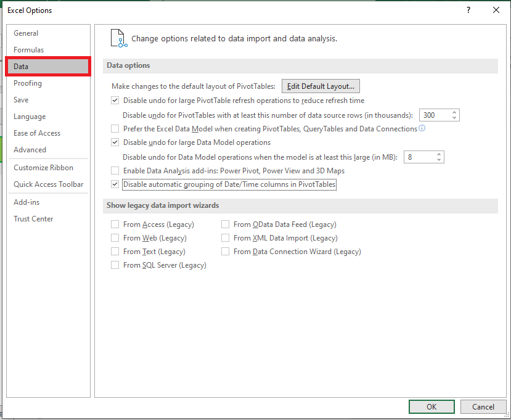Screen dimensions: 511x420
Task: Check From SQL Server (Legacy) option
Action: [x=115, y=265]
